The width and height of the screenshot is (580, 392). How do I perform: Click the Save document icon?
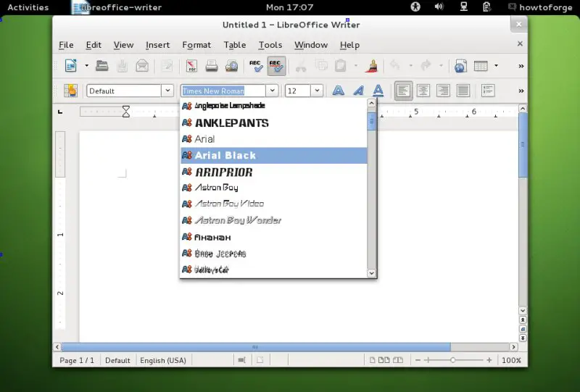[122, 66]
